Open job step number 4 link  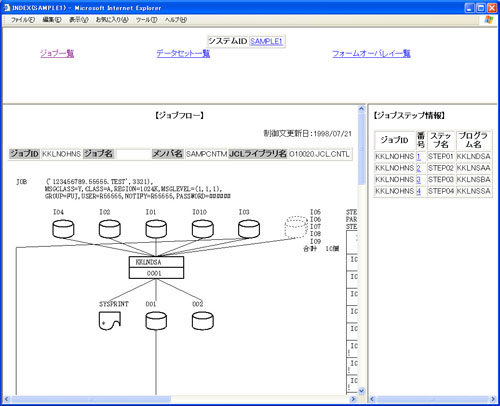(419, 191)
